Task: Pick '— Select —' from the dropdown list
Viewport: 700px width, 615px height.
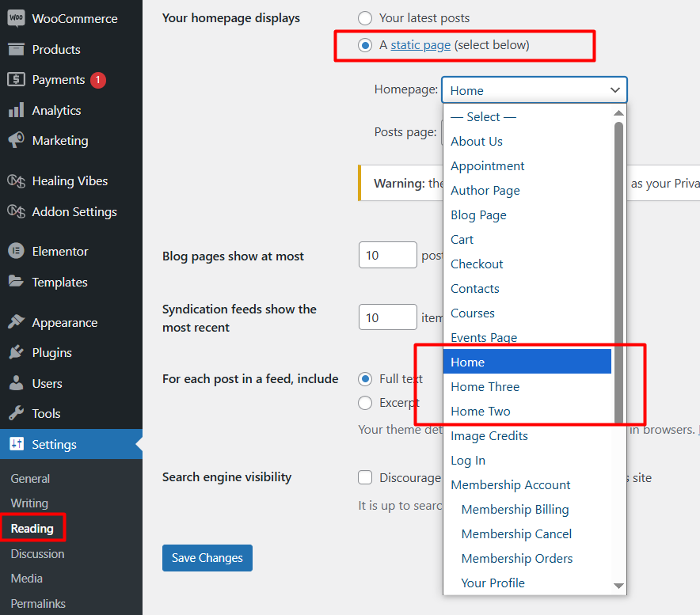Action: click(527, 117)
